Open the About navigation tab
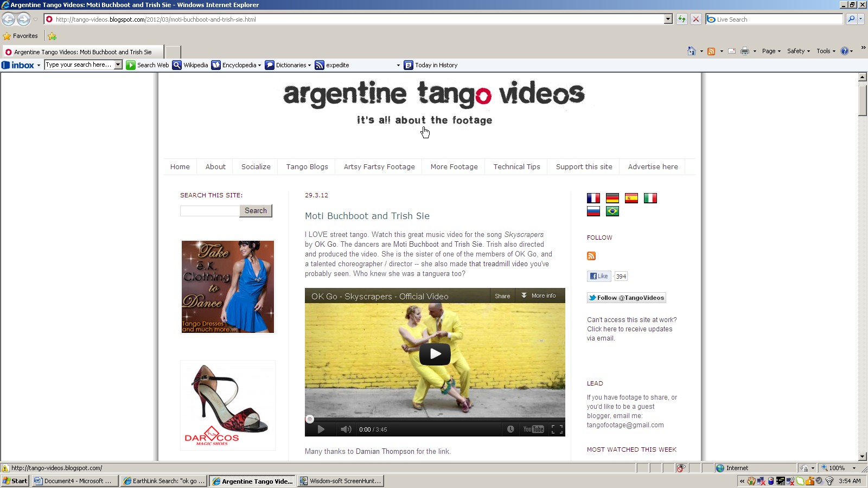 pyautogui.click(x=215, y=166)
